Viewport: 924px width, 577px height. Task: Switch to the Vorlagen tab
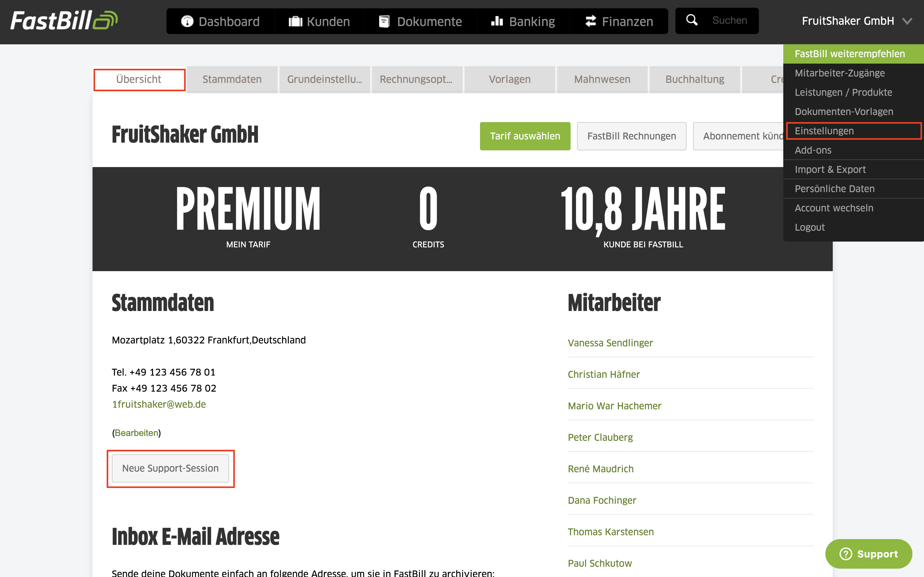point(510,79)
